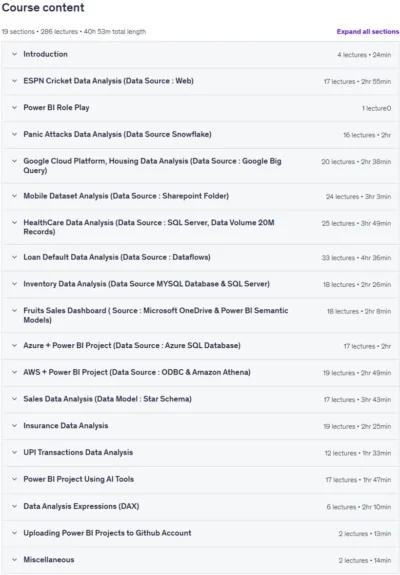The width and height of the screenshot is (400, 575).
Task: Expand the HealthCare Data Analysis chevron
Action: pos(14,223)
